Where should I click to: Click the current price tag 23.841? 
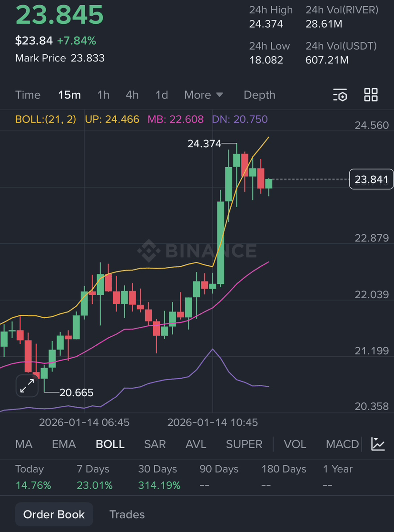(371, 179)
